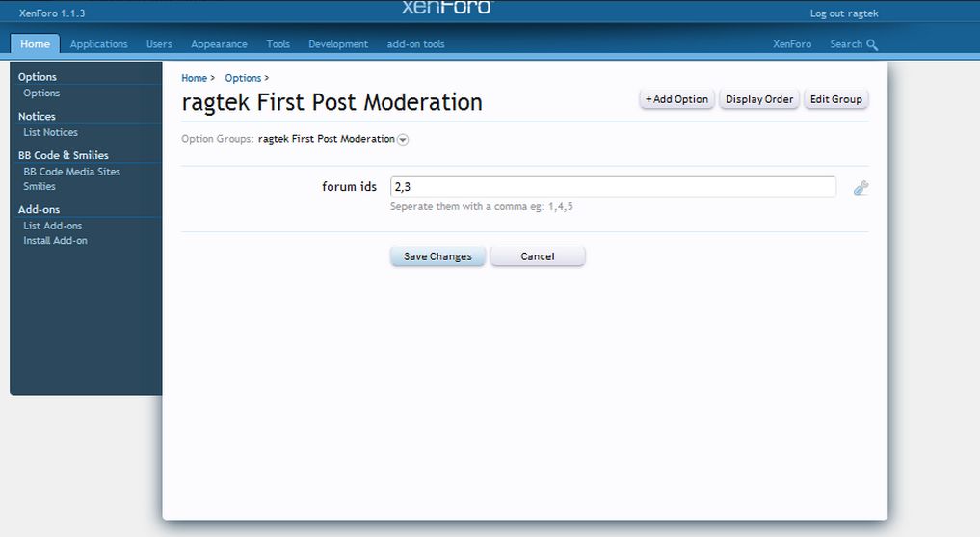Go to the Tools tab
Screen dimensions: 980x537
click(x=278, y=44)
